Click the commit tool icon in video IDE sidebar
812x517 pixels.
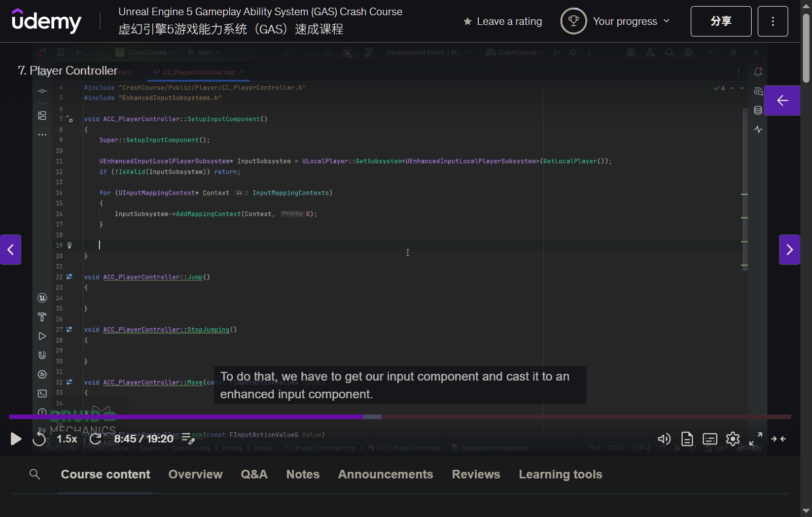click(43, 91)
